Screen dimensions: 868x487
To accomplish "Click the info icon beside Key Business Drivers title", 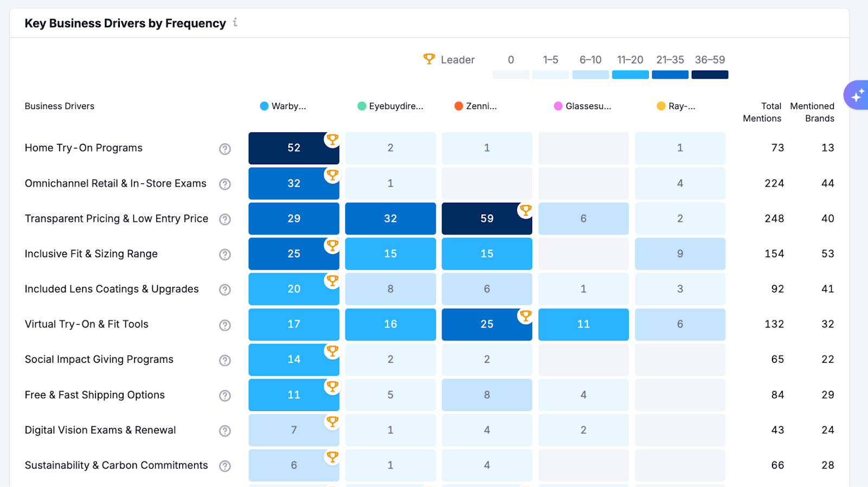I will point(235,23).
